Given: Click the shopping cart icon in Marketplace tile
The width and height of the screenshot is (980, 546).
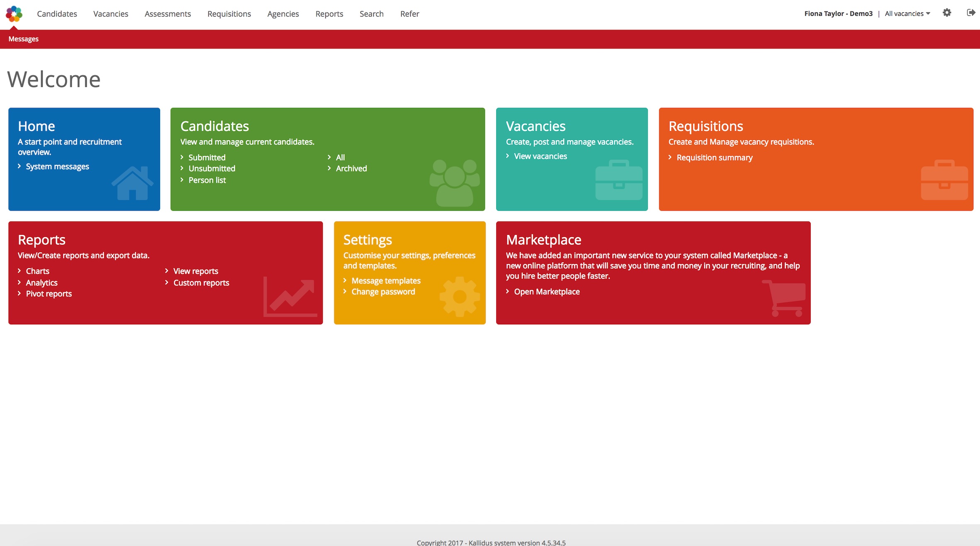Looking at the screenshot, I should [784, 298].
